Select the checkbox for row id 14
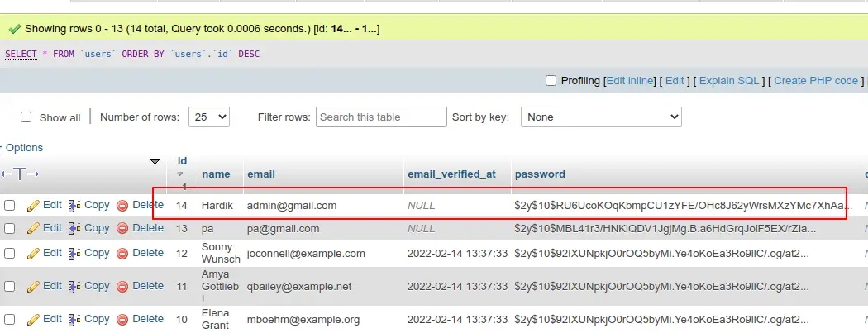 click(x=10, y=205)
